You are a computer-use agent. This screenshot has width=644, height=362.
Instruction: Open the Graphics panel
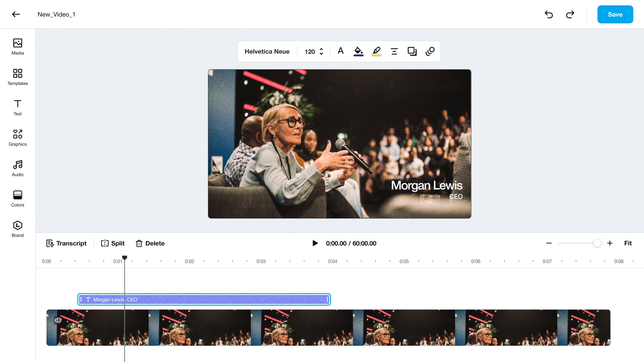[17, 138]
